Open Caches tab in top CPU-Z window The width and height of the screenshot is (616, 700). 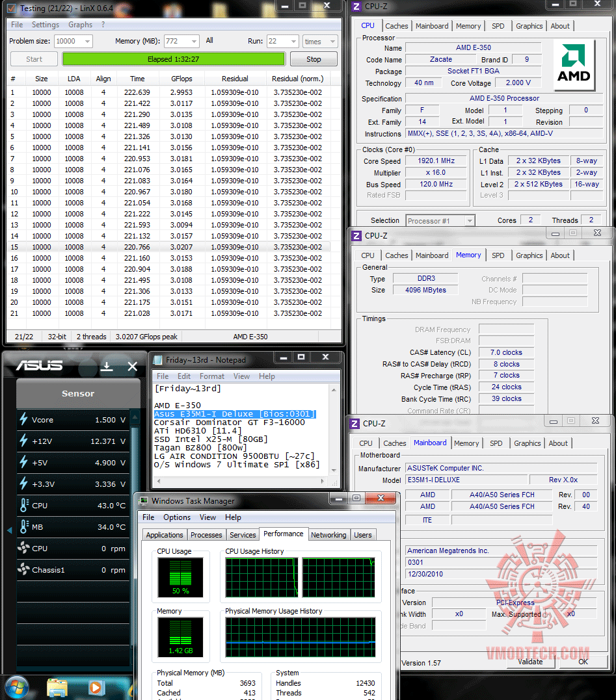pos(396,26)
